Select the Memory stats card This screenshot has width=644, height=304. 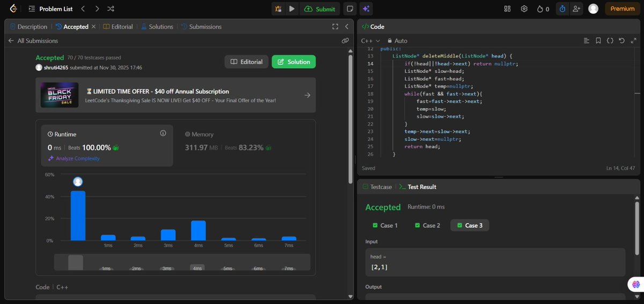pos(244,145)
